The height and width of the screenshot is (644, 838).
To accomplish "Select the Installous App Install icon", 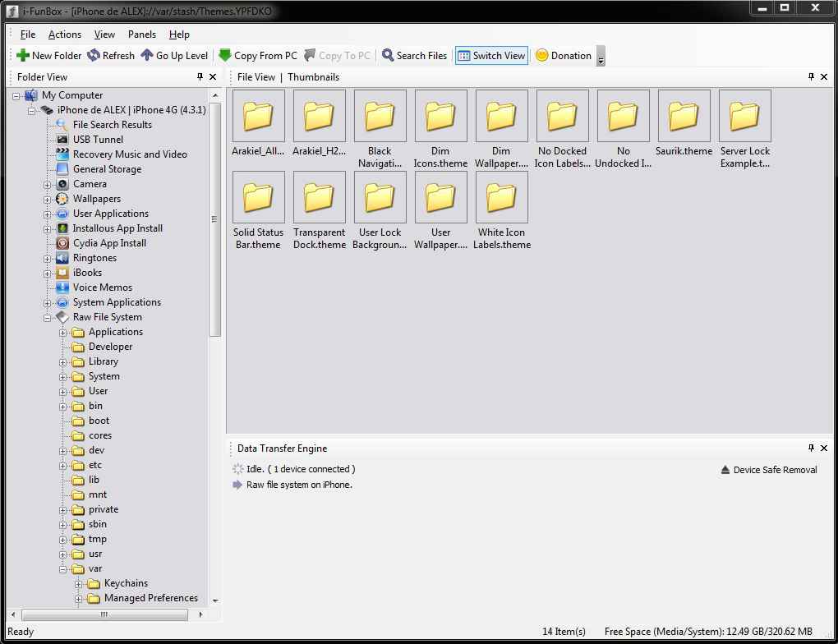I will point(62,228).
